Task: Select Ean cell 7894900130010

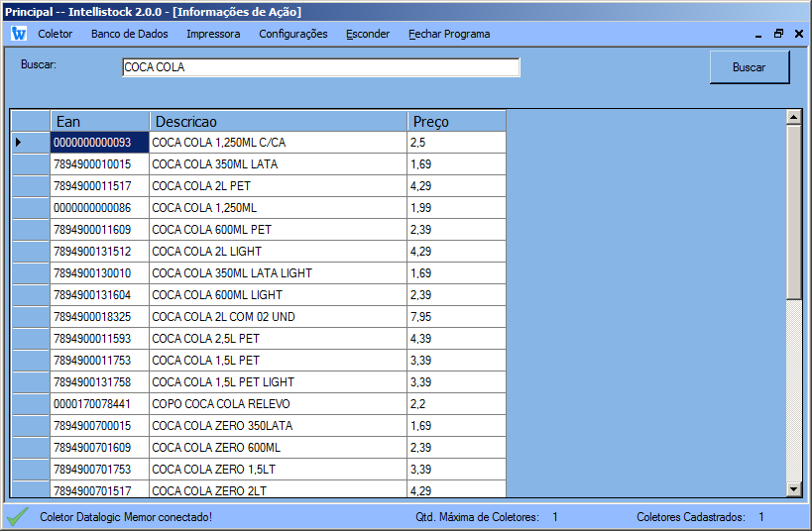Action: click(x=100, y=272)
